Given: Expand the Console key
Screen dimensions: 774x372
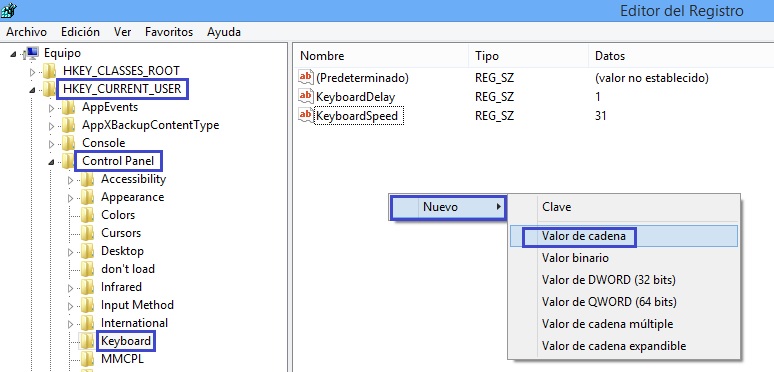Looking at the screenshot, I should [x=51, y=144].
